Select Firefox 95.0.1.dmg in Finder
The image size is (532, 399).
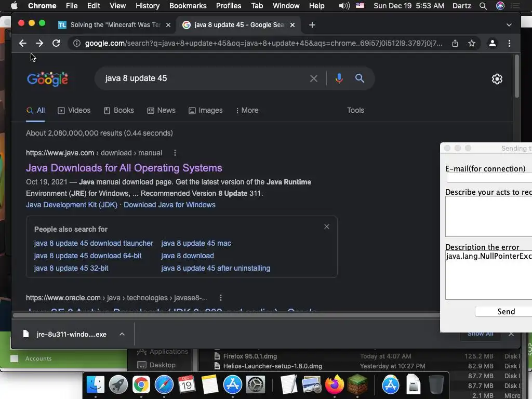250,356
